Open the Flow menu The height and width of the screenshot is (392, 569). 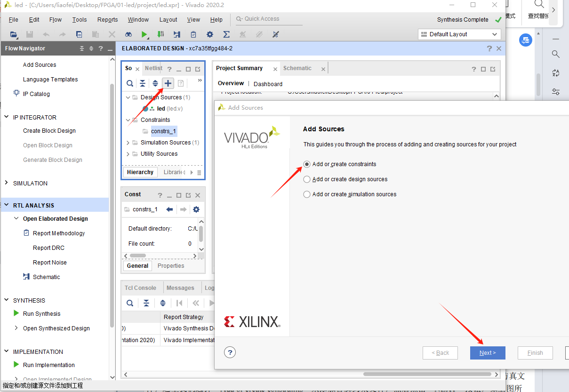pyautogui.click(x=56, y=20)
